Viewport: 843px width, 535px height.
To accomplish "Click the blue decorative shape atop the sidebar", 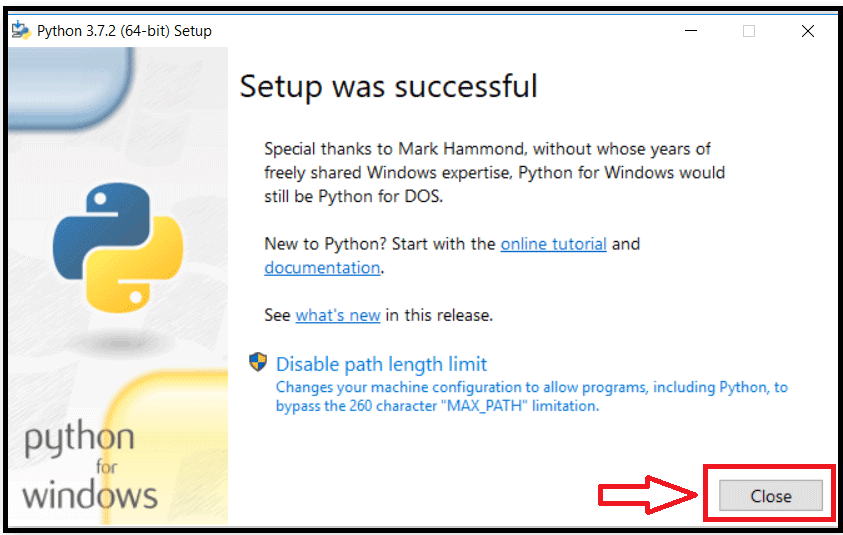I will tap(70, 78).
